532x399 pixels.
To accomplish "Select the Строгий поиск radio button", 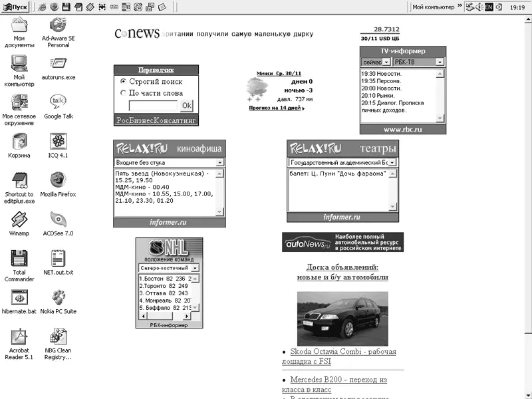I will 123,81.
